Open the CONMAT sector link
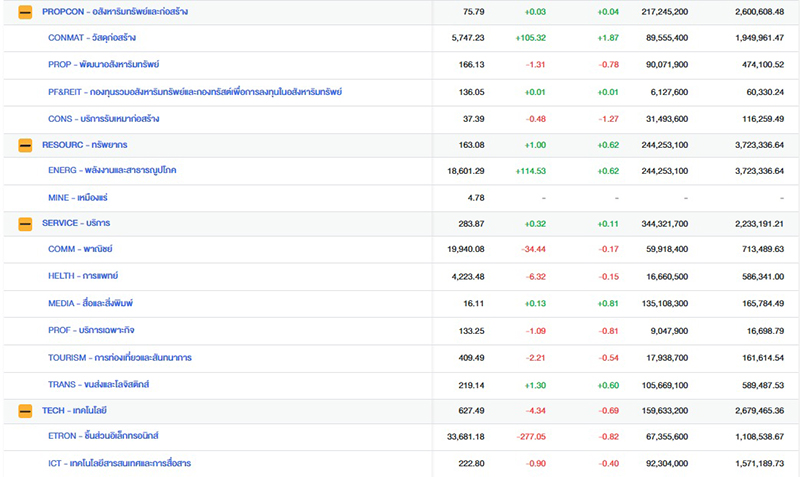 coord(92,38)
